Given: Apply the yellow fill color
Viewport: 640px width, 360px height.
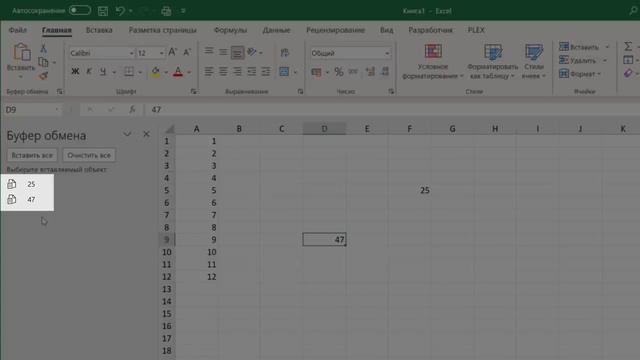Looking at the screenshot, I should coord(156,72).
